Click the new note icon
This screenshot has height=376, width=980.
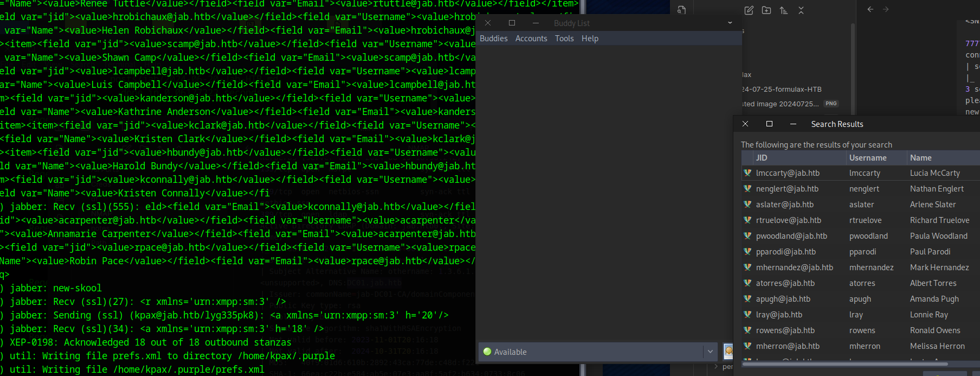pyautogui.click(x=749, y=10)
